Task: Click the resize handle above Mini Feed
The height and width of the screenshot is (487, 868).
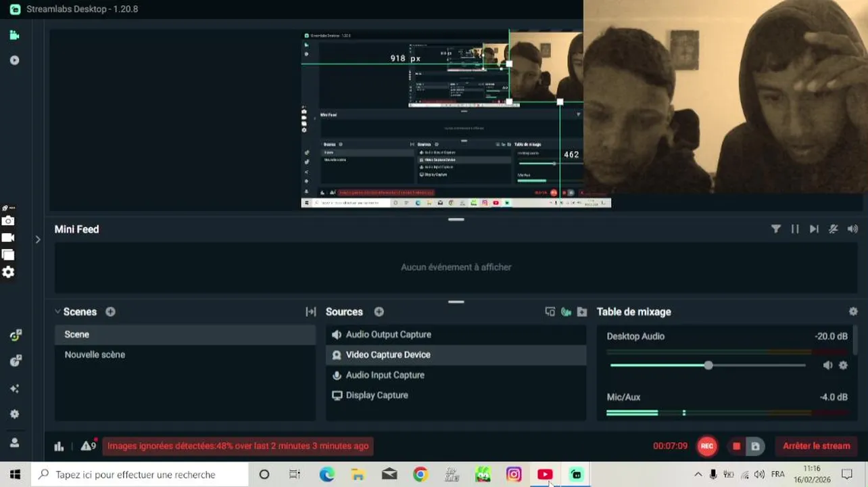Action: coord(456,219)
